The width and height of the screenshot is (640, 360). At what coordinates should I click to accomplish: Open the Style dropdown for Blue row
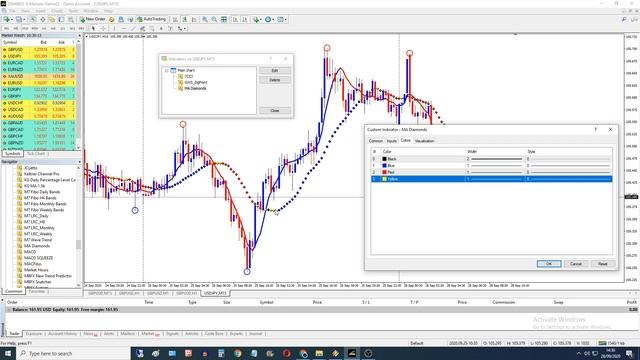(569, 165)
